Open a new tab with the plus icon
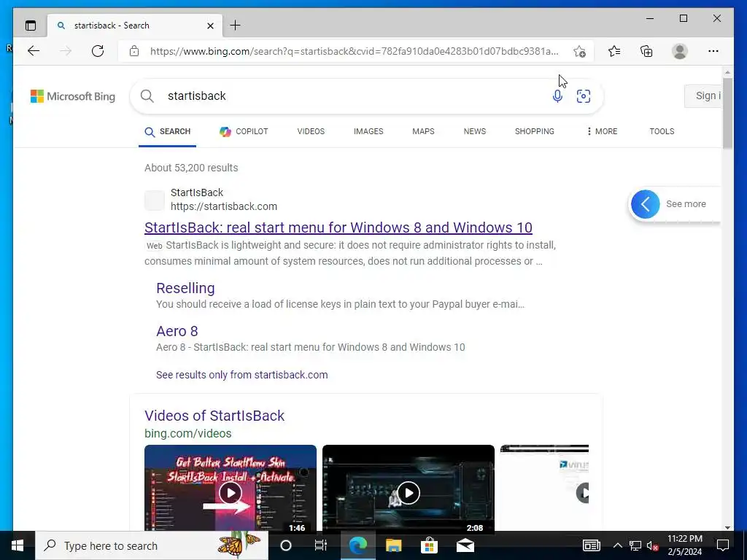This screenshot has height=560, width=747. point(236,26)
